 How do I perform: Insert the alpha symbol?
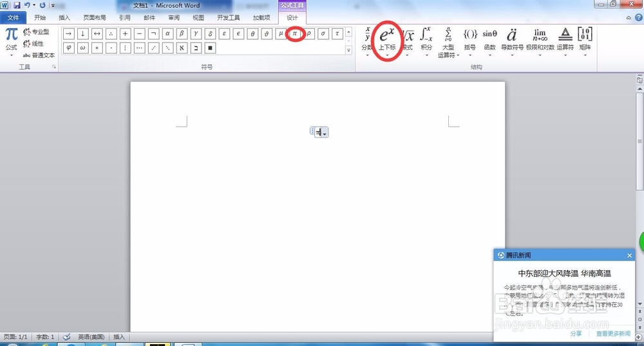click(167, 34)
